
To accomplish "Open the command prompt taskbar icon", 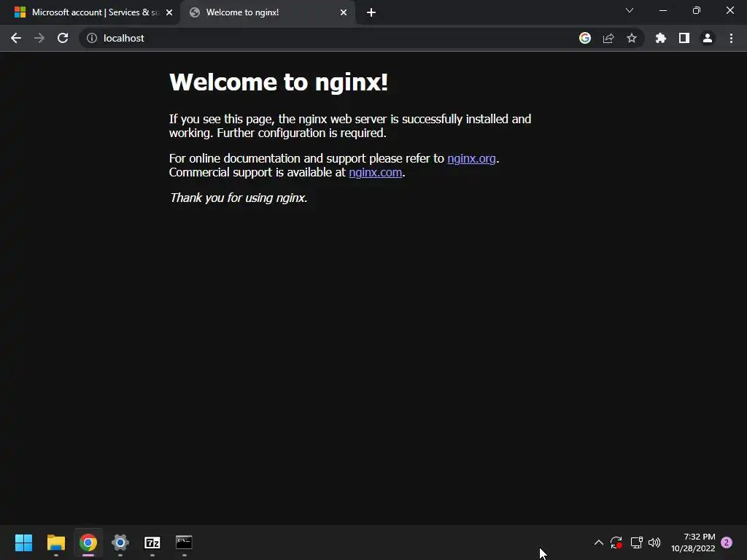I will pyautogui.click(x=184, y=542).
